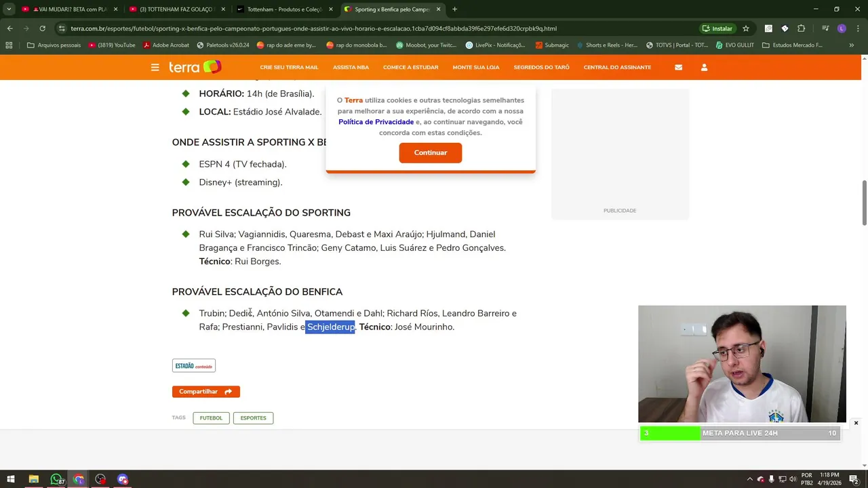Open the Windows Start menu
This screenshot has height=488, width=868.
11,479
